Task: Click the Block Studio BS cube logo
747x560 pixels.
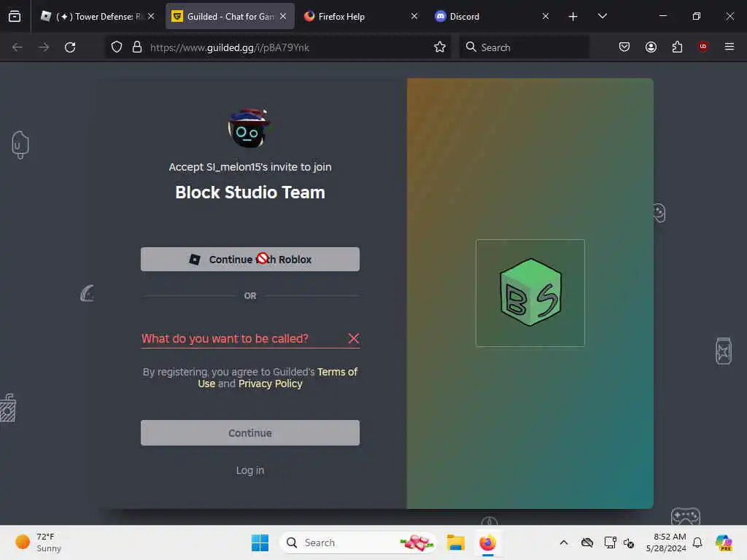Action: tap(530, 293)
